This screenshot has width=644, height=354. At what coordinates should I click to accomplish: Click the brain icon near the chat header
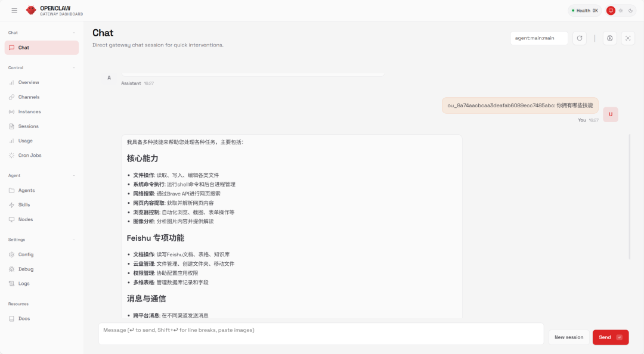click(x=609, y=38)
